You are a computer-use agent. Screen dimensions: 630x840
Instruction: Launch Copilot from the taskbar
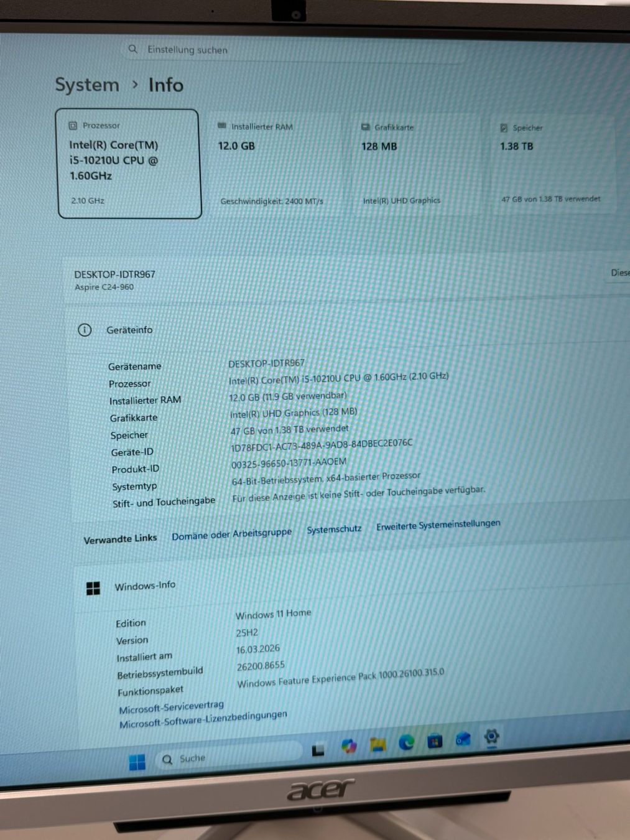tap(349, 746)
